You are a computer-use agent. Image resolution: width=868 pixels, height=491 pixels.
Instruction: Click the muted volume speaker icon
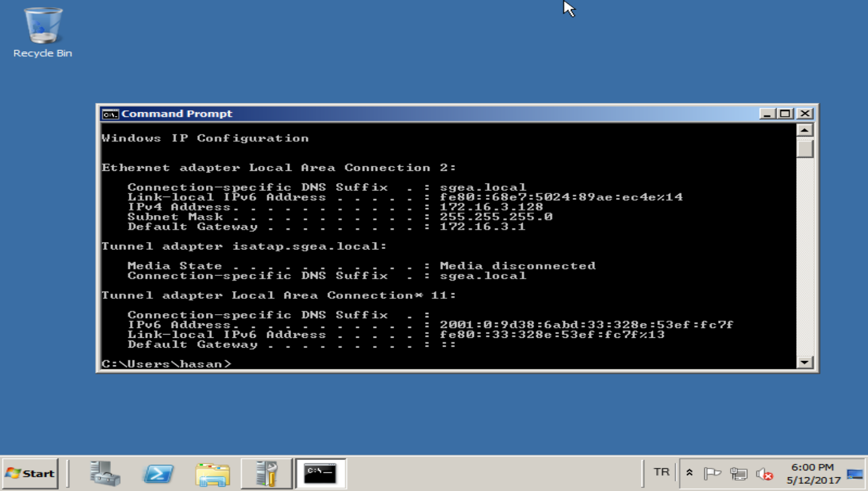point(764,473)
